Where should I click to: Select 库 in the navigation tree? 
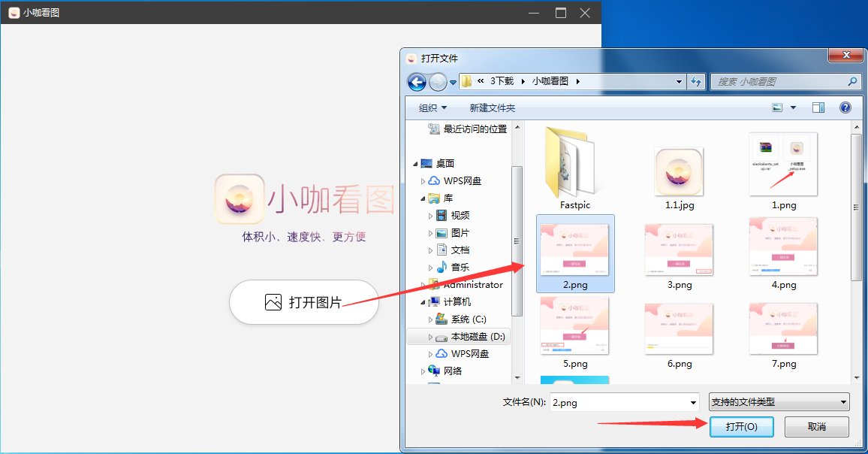pos(441,198)
